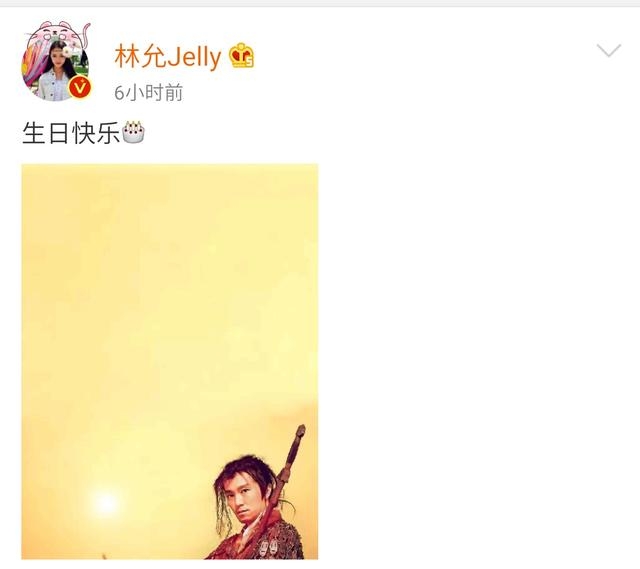This screenshot has width=640, height=569.
Task: Click the empty yellow sky of poster
Action: click(x=163, y=286)
